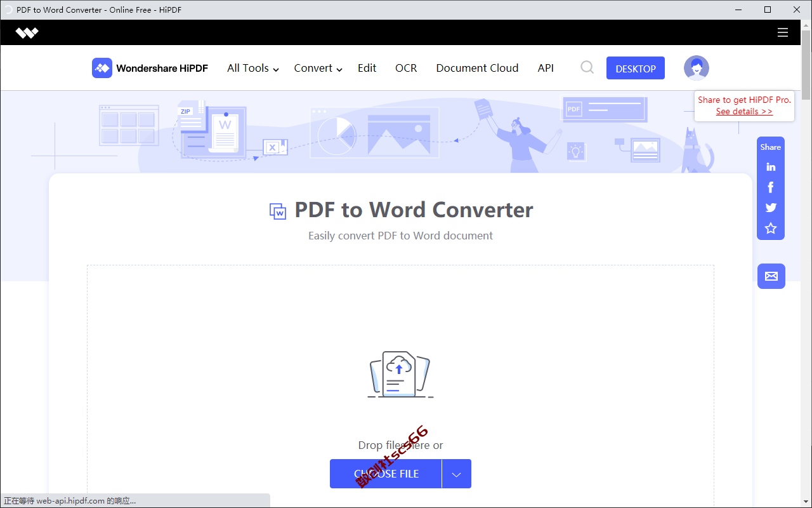
Task: Open Document Cloud
Action: click(x=477, y=68)
